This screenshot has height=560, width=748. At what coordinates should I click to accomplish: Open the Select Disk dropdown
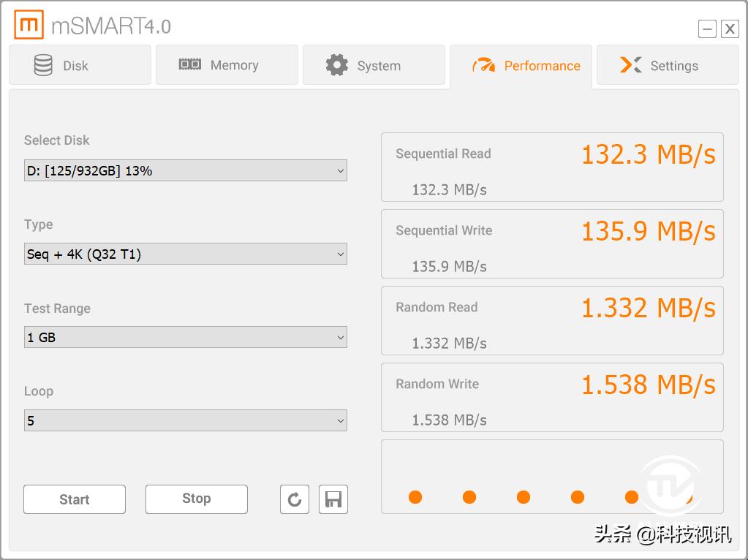[x=185, y=171]
